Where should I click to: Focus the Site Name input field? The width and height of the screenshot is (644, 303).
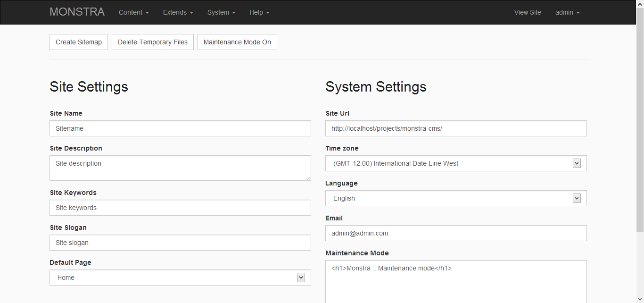tap(180, 128)
